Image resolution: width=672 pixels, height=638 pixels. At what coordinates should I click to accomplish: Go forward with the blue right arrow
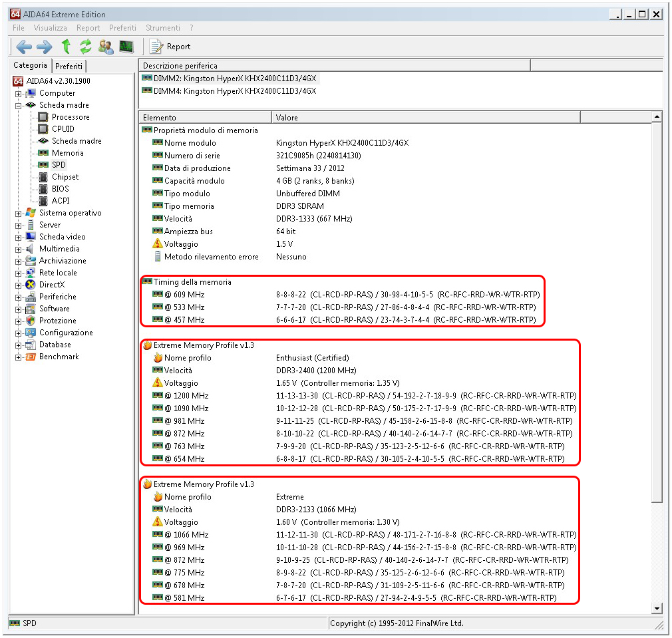tap(44, 47)
